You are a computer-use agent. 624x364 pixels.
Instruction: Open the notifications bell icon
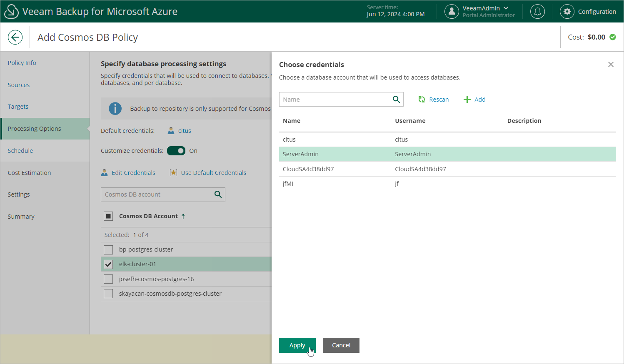pos(537,12)
